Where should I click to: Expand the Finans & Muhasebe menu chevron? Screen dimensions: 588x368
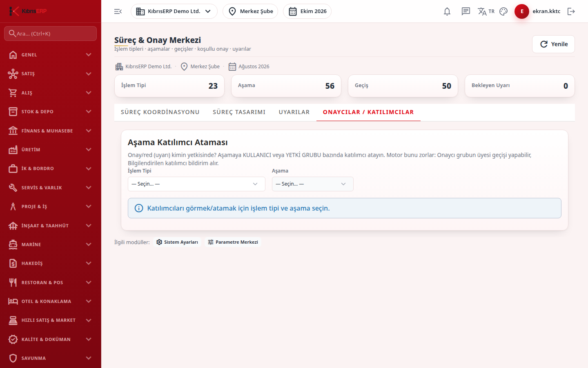click(89, 131)
